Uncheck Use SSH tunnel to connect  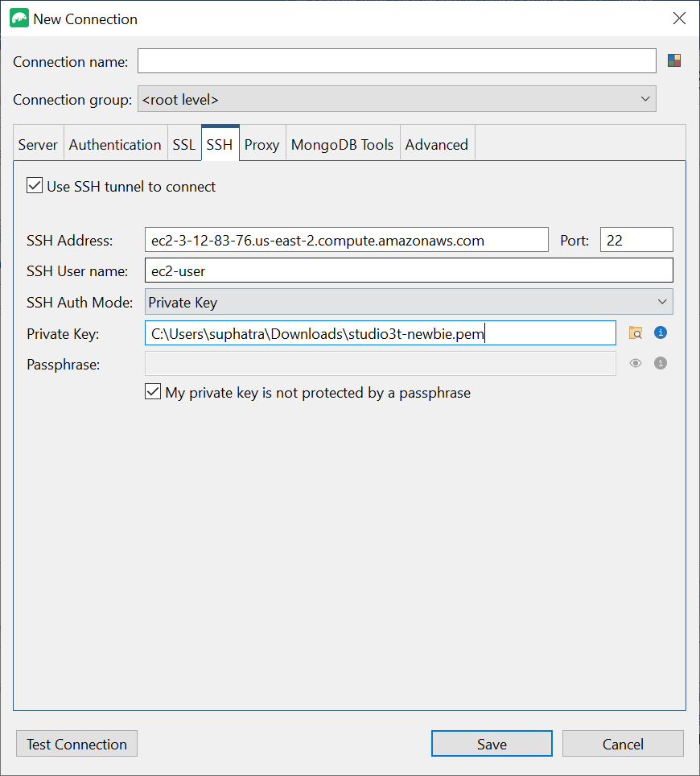pyautogui.click(x=34, y=185)
